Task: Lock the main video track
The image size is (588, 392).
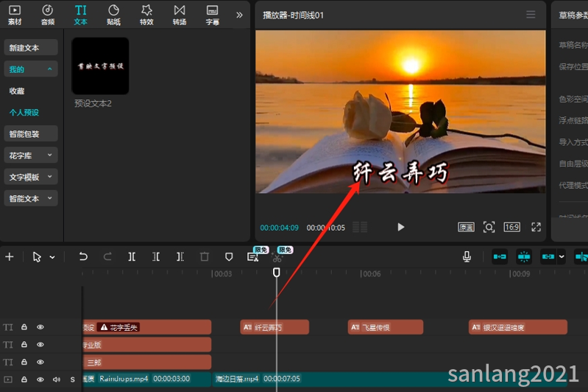Action: click(24, 379)
